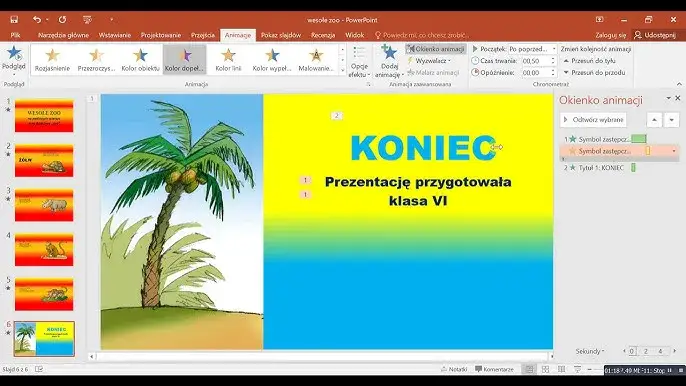Image resolution: width=686 pixels, height=386 pixels.
Task: Click animation marker 2 near the title
Action: click(336, 116)
